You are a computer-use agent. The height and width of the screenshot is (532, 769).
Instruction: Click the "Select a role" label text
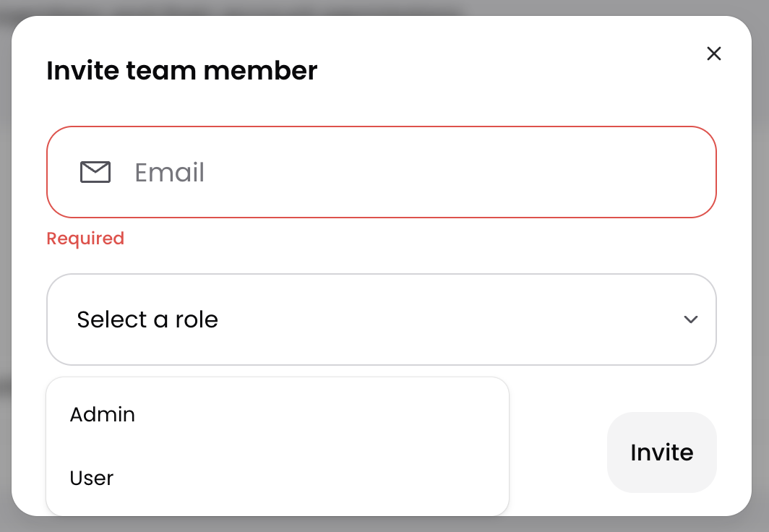coord(147,319)
